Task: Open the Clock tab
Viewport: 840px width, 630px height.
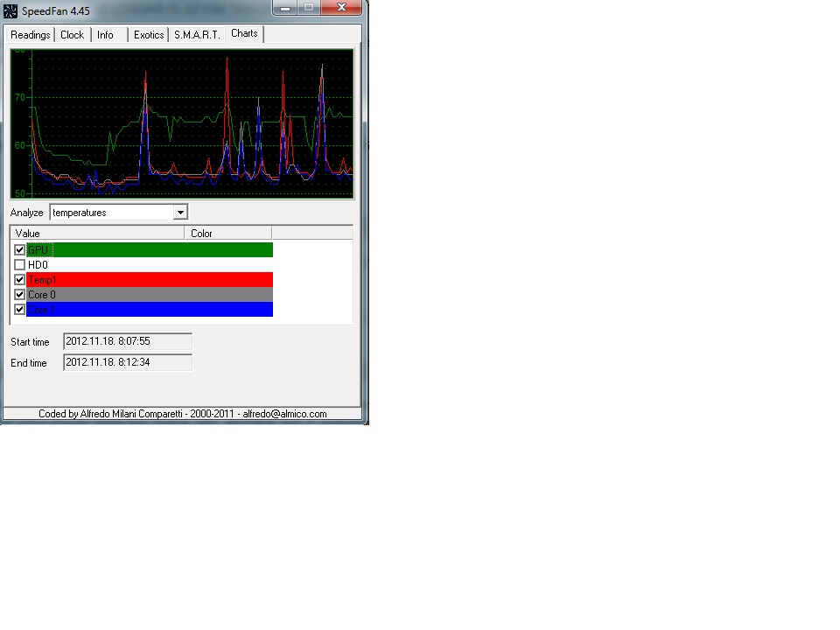Action: coord(73,35)
